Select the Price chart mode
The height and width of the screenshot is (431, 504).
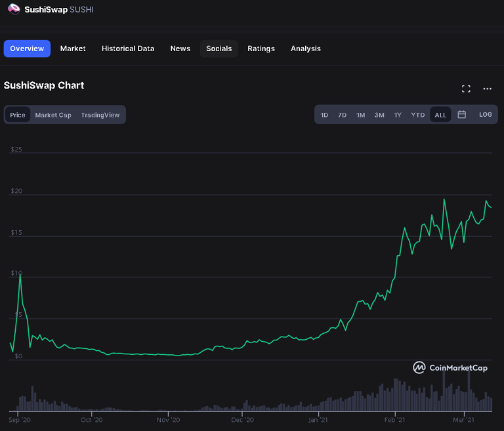click(18, 115)
